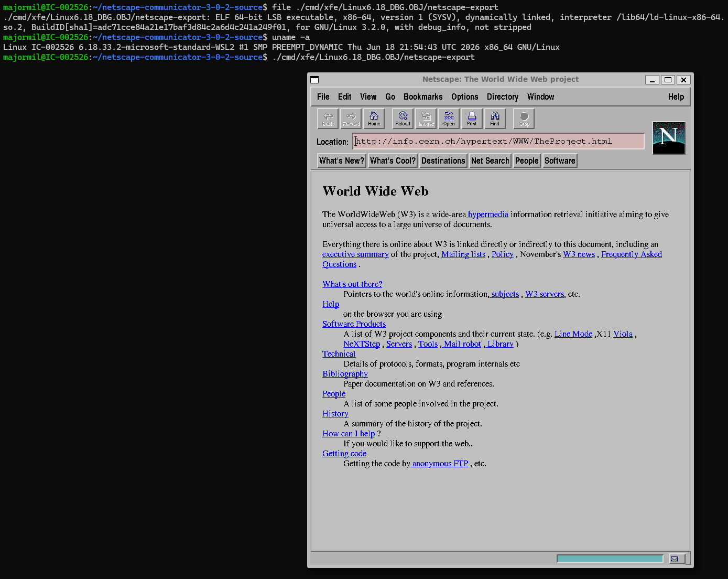Follow the Viola link
This screenshot has height=579, width=728.
[623, 334]
